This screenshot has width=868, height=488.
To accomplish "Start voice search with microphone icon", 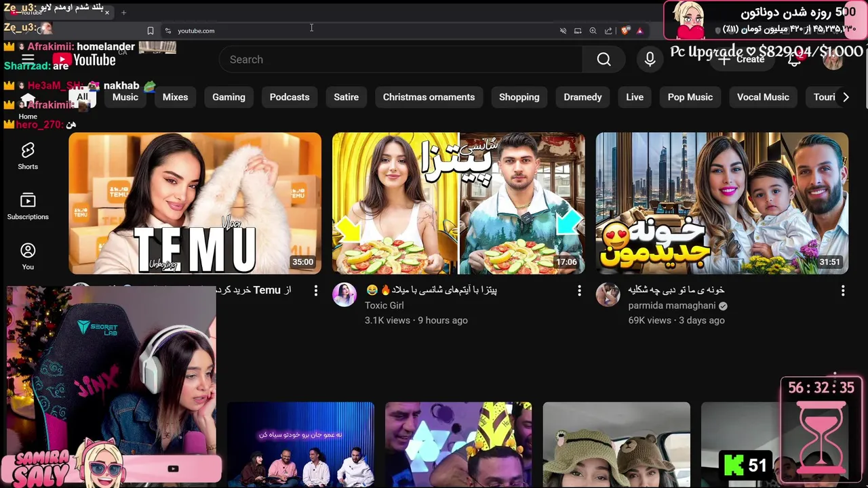I will pos(650,60).
